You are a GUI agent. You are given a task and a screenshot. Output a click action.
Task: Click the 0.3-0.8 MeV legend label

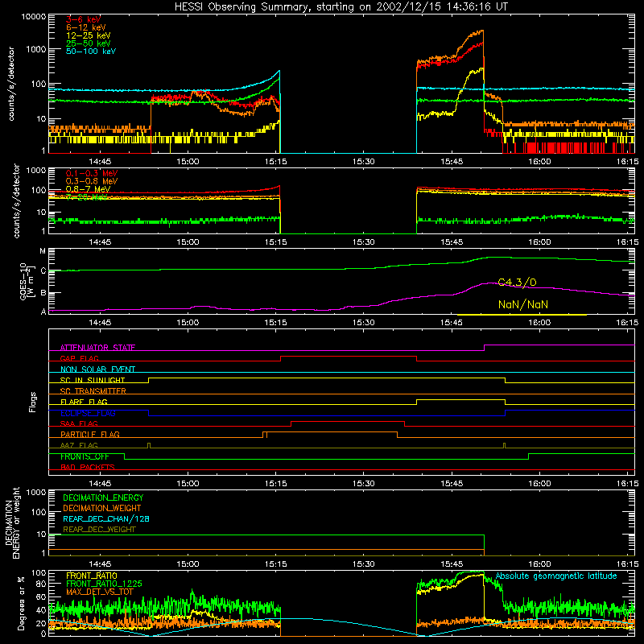(92, 181)
